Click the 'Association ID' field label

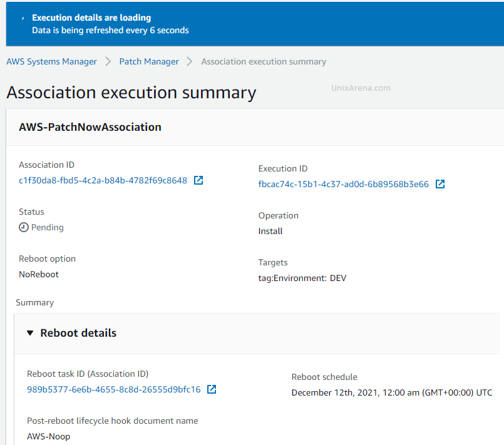click(x=46, y=165)
